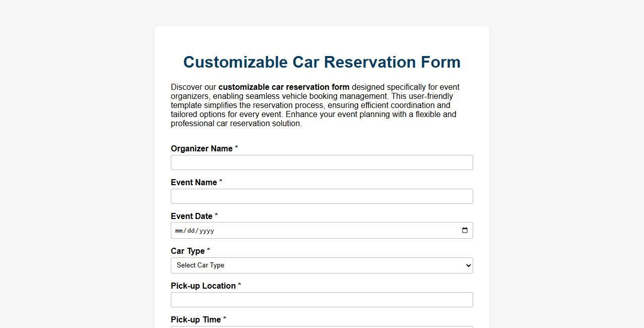Image resolution: width=644 pixels, height=328 pixels.
Task: Click the Pick-up Location label
Action: pyautogui.click(x=203, y=286)
